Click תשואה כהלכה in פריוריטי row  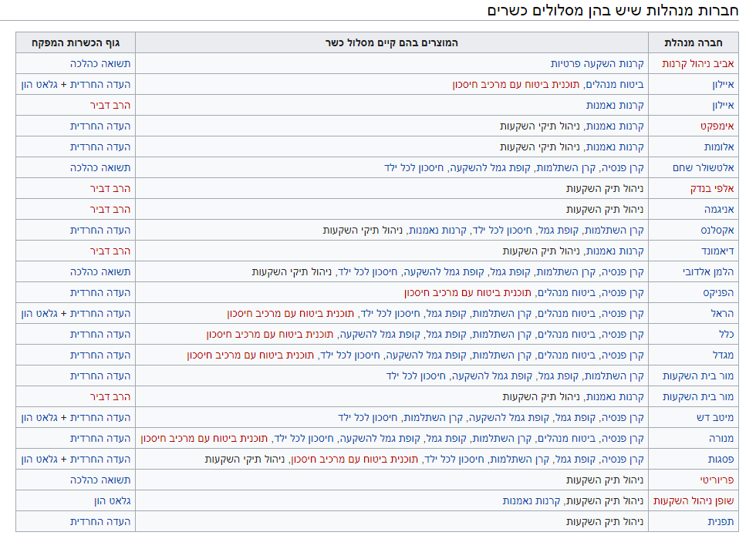[100, 480]
